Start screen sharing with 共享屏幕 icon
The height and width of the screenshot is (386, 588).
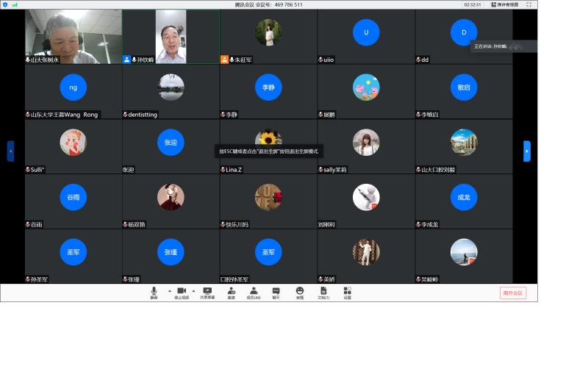(x=207, y=292)
